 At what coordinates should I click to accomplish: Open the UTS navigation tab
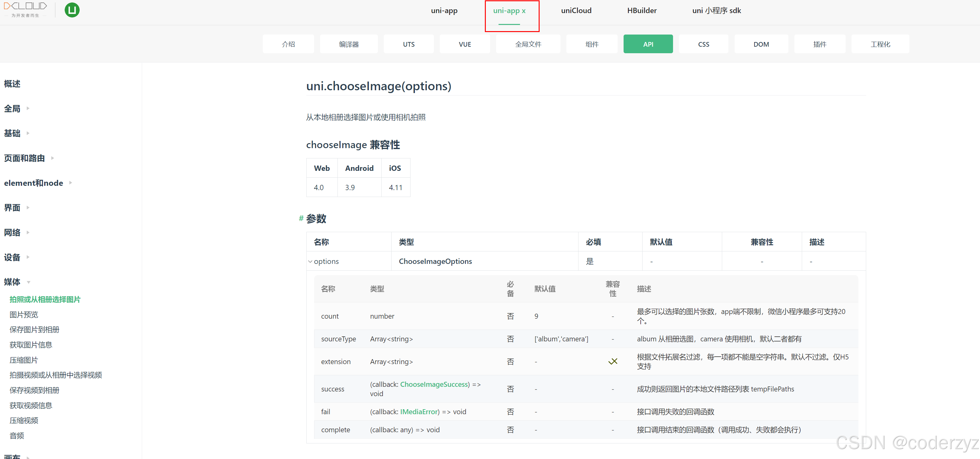409,44
